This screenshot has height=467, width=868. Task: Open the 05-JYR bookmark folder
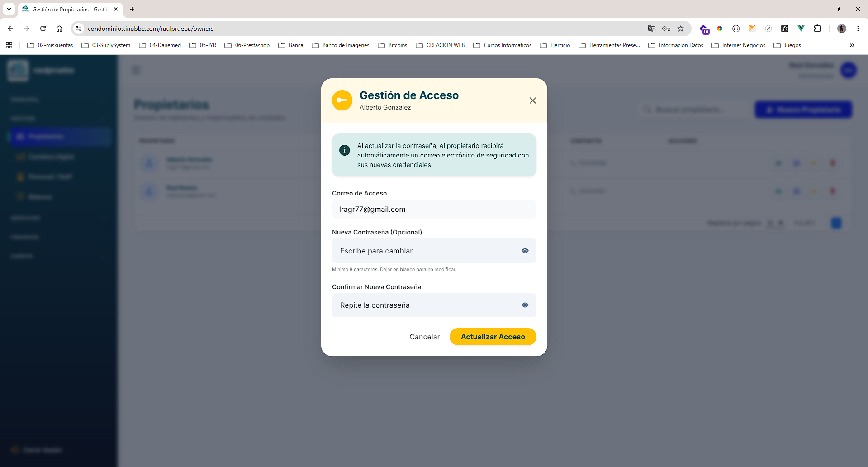coord(203,45)
